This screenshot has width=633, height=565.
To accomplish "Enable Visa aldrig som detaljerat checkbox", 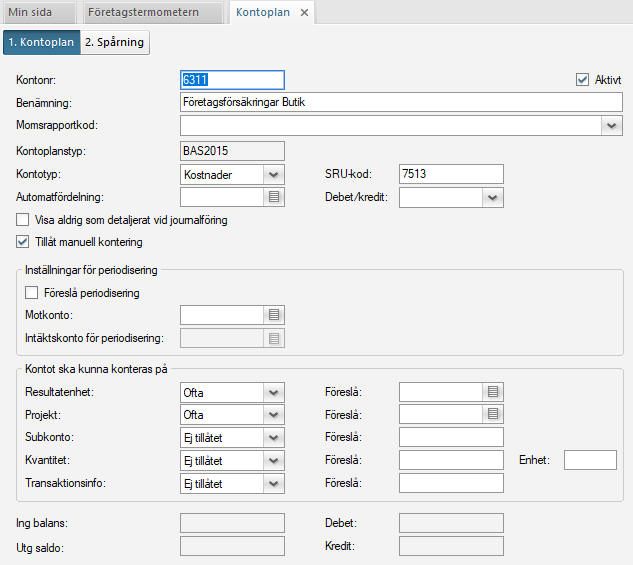I will pos(24,220).
